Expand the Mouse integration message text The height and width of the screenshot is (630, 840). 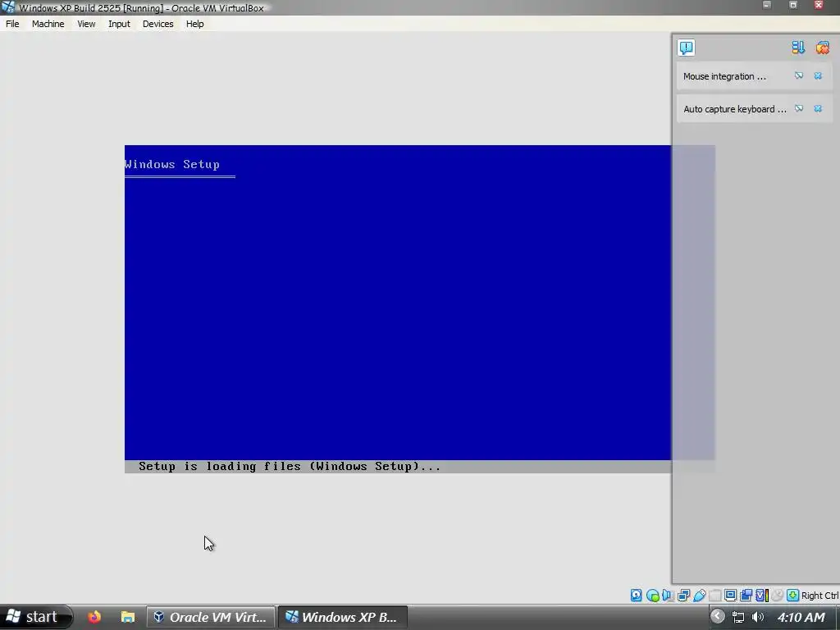[724, 76]
